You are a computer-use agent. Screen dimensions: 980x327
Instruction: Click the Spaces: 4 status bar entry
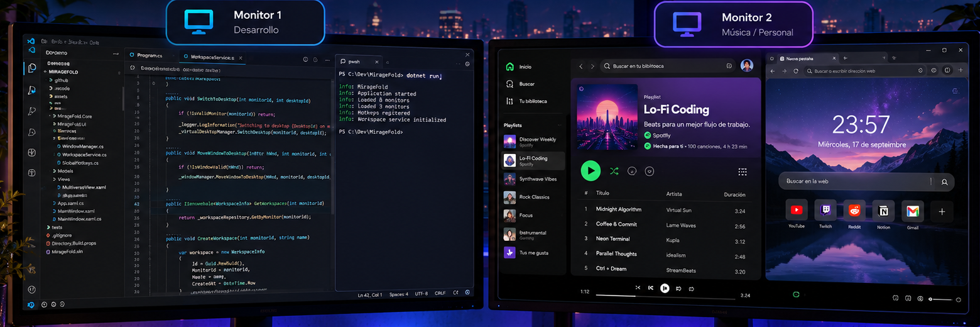click(x=398, y=294)
